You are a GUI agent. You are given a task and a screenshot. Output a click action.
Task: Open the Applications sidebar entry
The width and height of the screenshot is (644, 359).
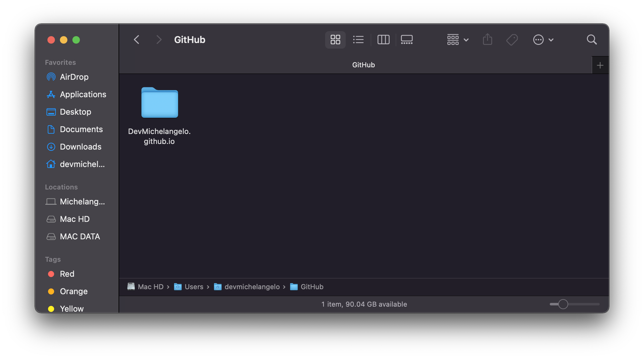click(83, 94)
